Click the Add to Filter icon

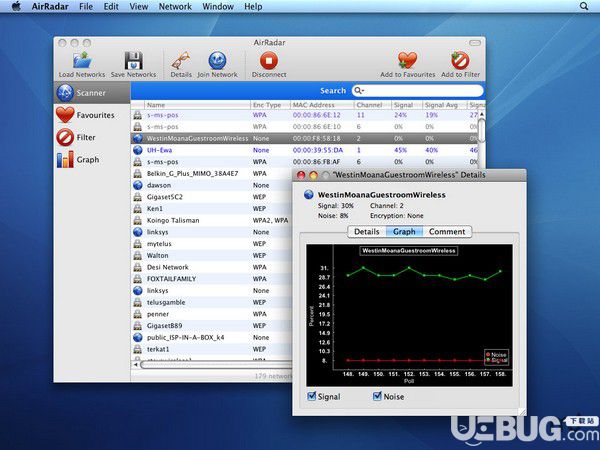point(460,60)
